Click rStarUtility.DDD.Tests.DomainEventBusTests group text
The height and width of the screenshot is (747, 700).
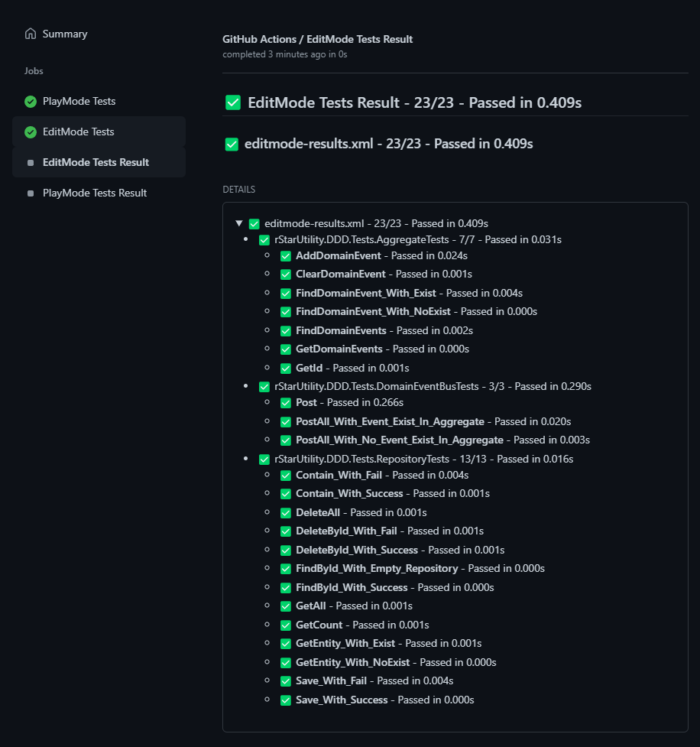point(377,386)
